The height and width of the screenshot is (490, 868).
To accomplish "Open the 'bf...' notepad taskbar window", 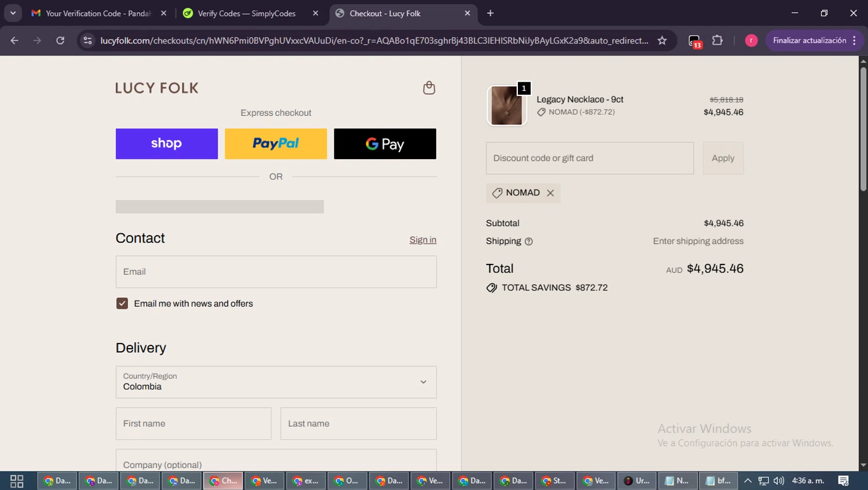I will (719, 481).
